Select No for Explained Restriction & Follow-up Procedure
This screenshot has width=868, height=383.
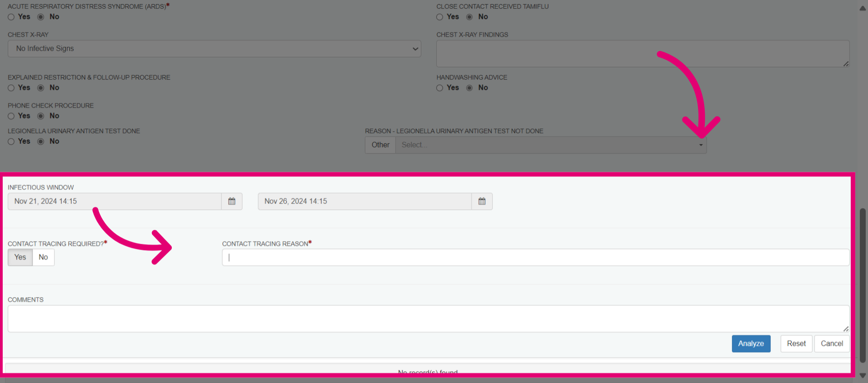click(x=41, y=88)
